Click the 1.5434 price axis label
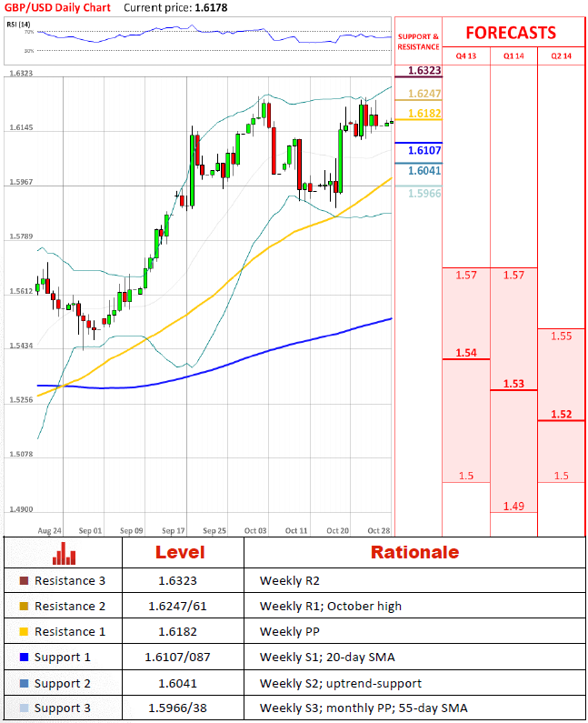This screenshot has width=588, height=723. (x=21, y=346)
